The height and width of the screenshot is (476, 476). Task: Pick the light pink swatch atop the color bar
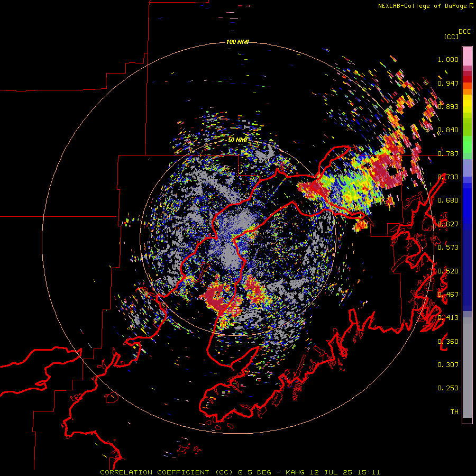pos(467,57)
